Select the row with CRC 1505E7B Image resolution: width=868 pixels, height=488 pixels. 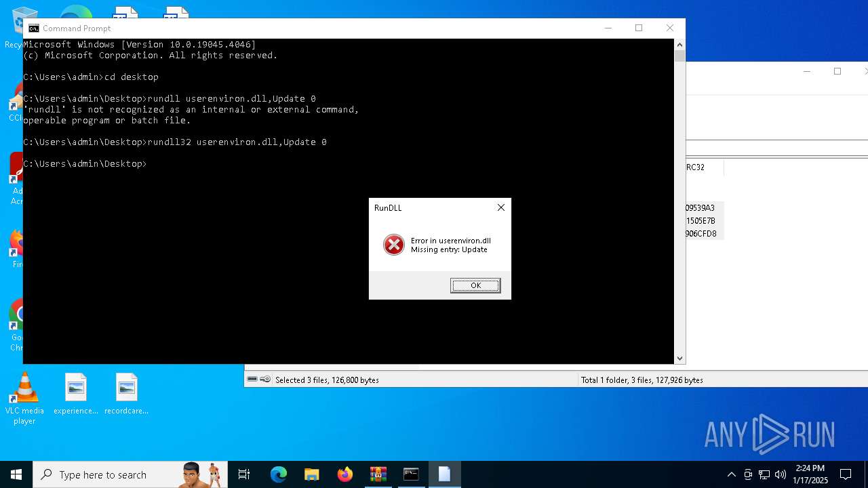705,221
